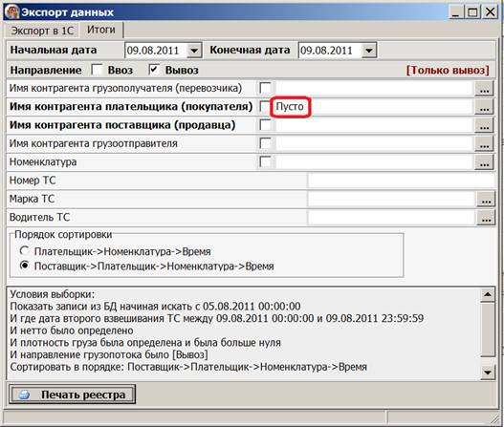Open browse button for Водитель ТС field
The width and height of the screenshot is (504, 427).
[486, 218]
